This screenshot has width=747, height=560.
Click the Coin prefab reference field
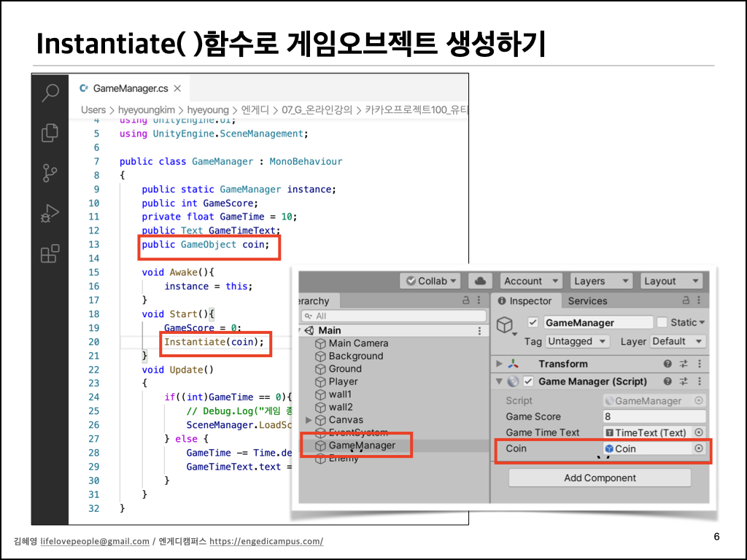[646, 448]
